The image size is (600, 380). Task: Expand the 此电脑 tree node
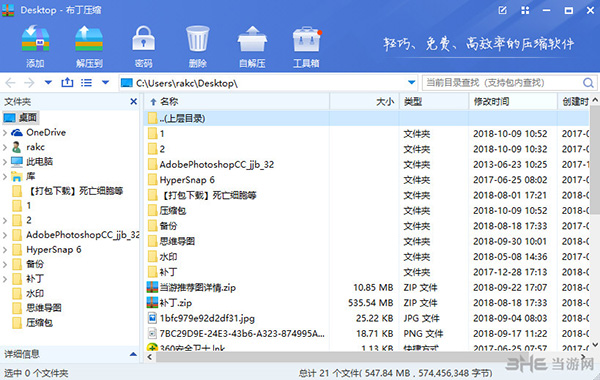5,162
